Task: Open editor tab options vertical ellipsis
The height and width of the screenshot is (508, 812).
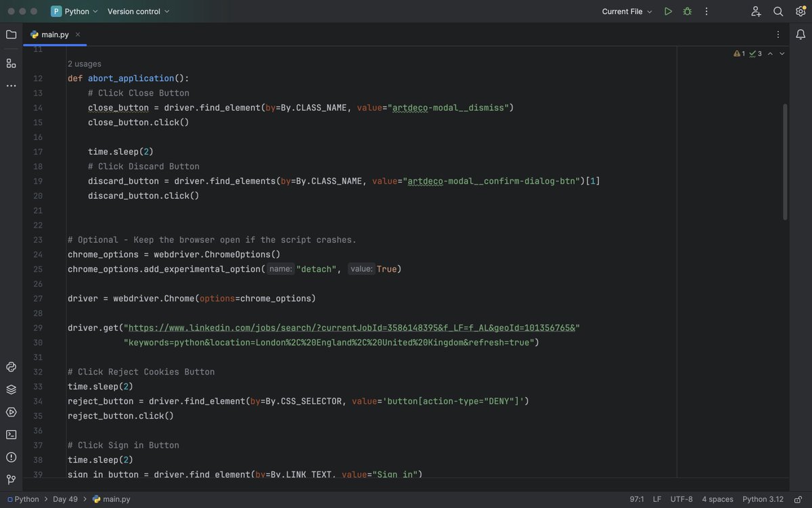Action: point(778,35)
